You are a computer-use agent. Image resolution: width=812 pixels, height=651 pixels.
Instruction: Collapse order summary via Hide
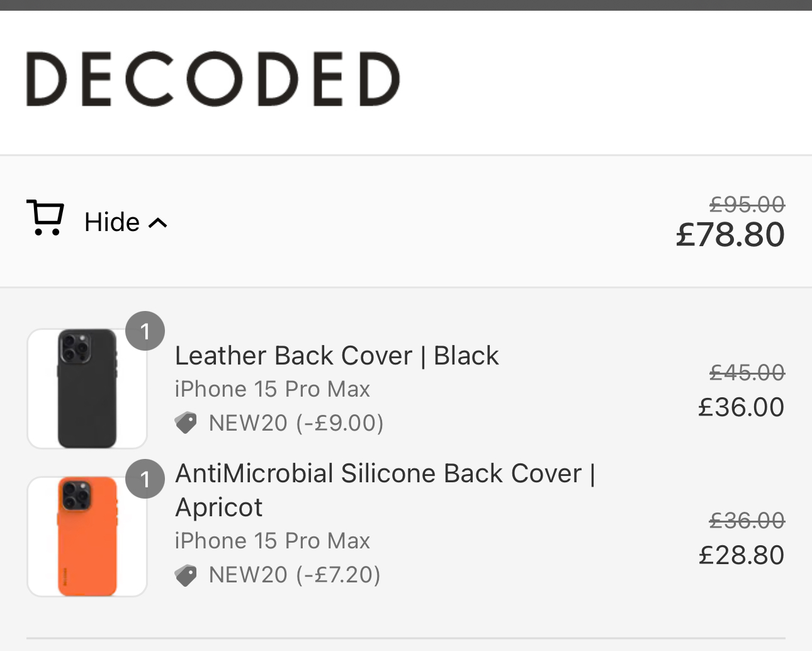coord(112,222)
